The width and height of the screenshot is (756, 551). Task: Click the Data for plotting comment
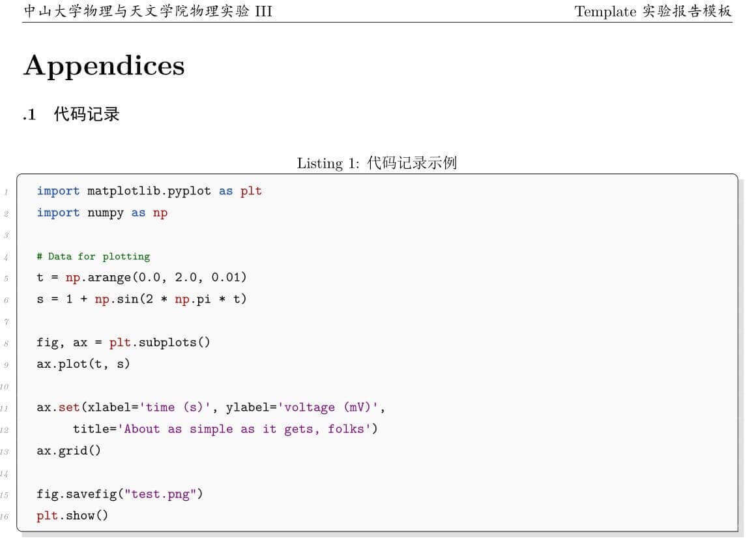coord(94,257)
